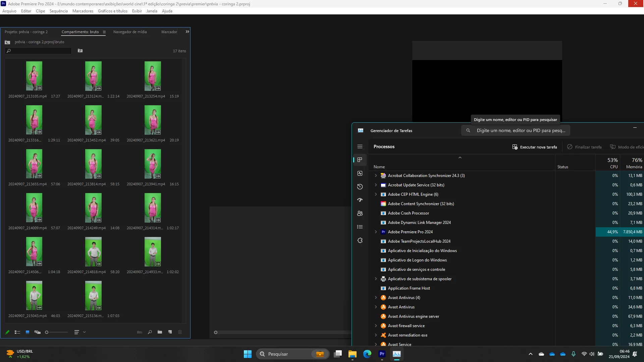Switch to Navegador de mídia tab
Screen dimensions: 644x362
(130, 32)
